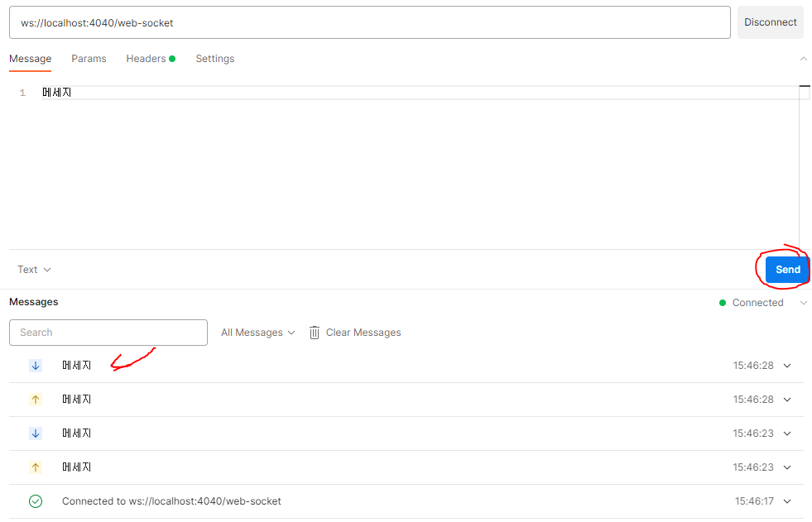Screen dimensions: 812x522
Task: Send the message with the Send button
Action: (787, 270)
